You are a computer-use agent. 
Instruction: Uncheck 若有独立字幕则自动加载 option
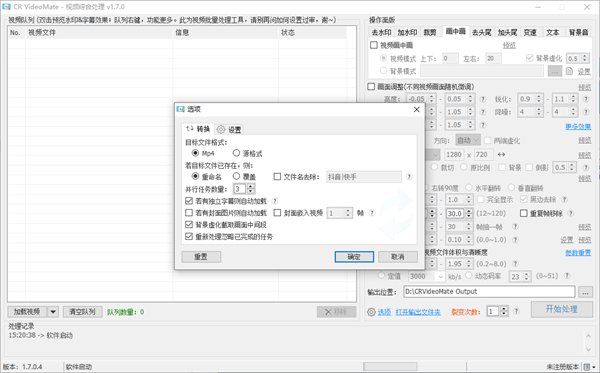coord(189,201)
